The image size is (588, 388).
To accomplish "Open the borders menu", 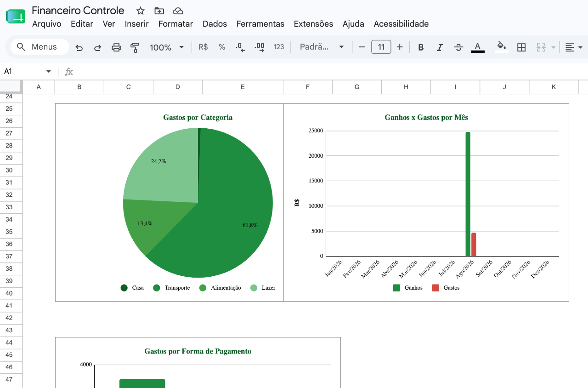I will point(521,47).
